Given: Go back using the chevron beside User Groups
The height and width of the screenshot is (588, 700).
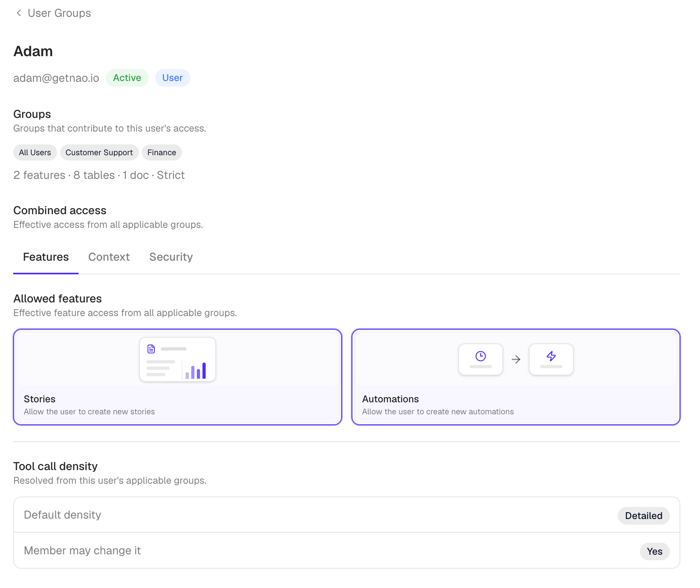Looking at the screenshot, I should click(x=19, y=13).
